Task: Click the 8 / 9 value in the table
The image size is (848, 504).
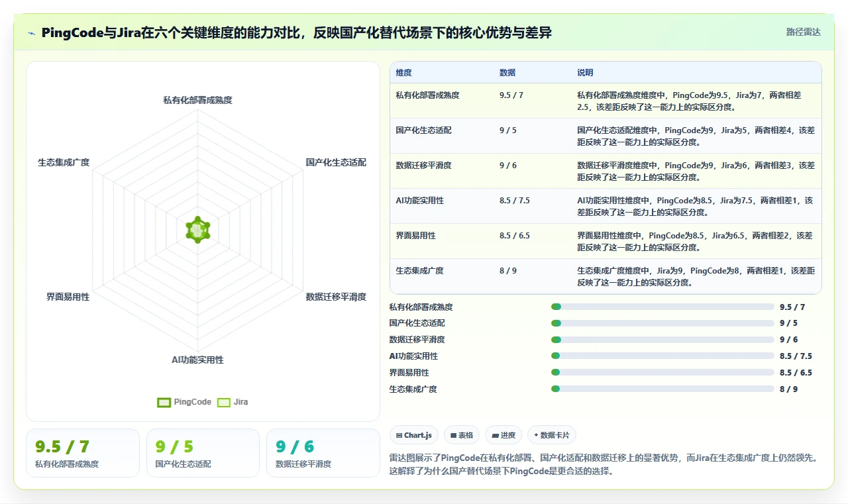Action: pos(508,271)
